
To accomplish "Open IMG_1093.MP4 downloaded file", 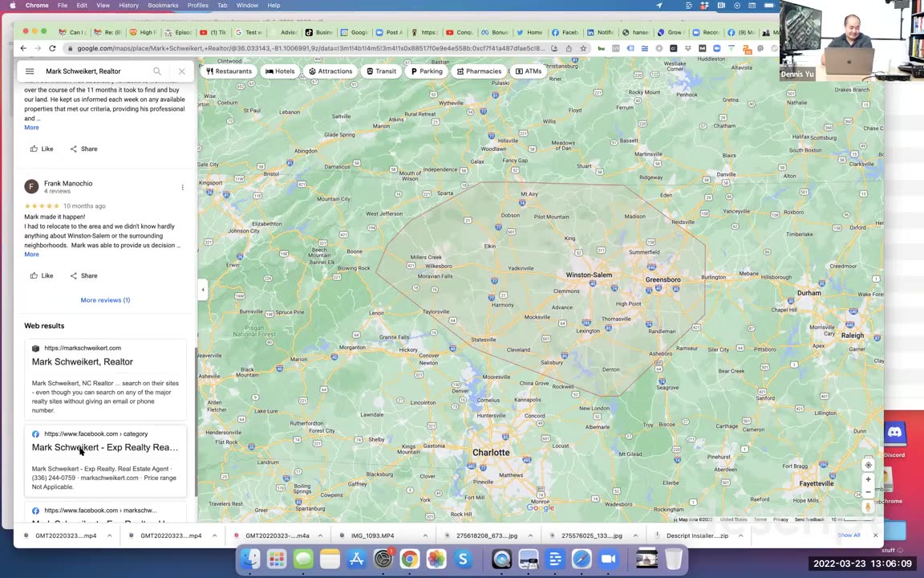I will click(372, 535).
